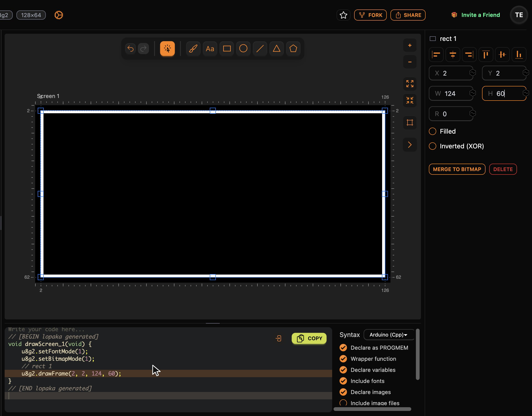Select the triangle drawing tool
Viewport: 532px width, 416px height.
click(277, 49)
